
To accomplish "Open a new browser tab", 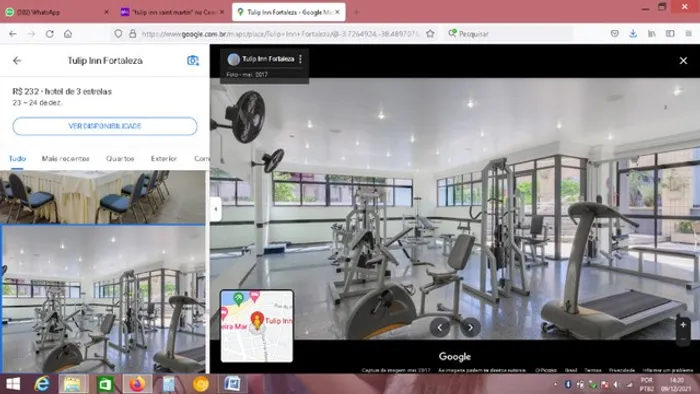I will click(356, 12).
